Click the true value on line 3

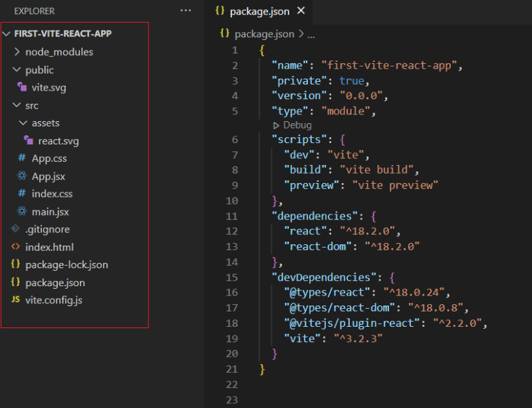click(352, 81)
